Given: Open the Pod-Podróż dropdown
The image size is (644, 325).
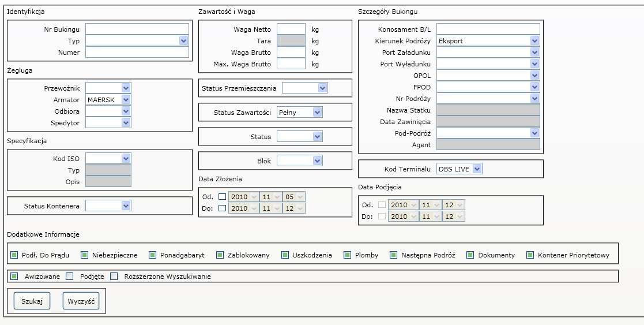Looking at the screenshot, I should point(488,133).
